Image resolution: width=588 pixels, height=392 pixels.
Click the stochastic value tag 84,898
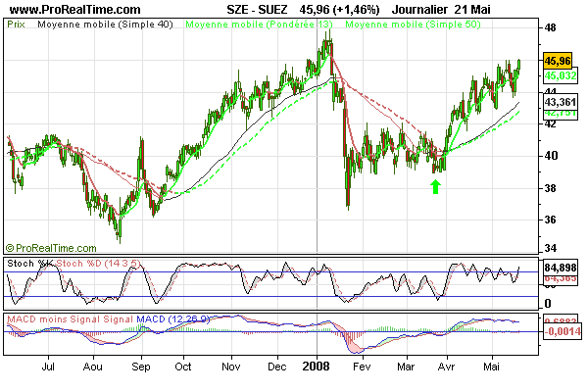point(559,268)
